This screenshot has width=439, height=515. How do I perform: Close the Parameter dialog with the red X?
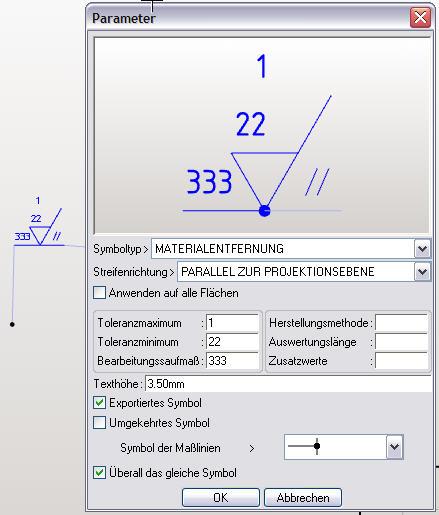coord(420,18)
